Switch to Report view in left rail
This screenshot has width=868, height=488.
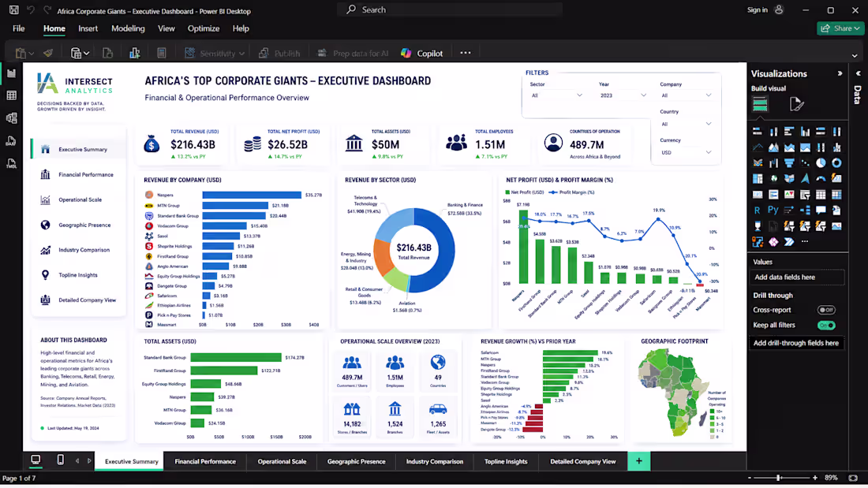tap(11, 73)
